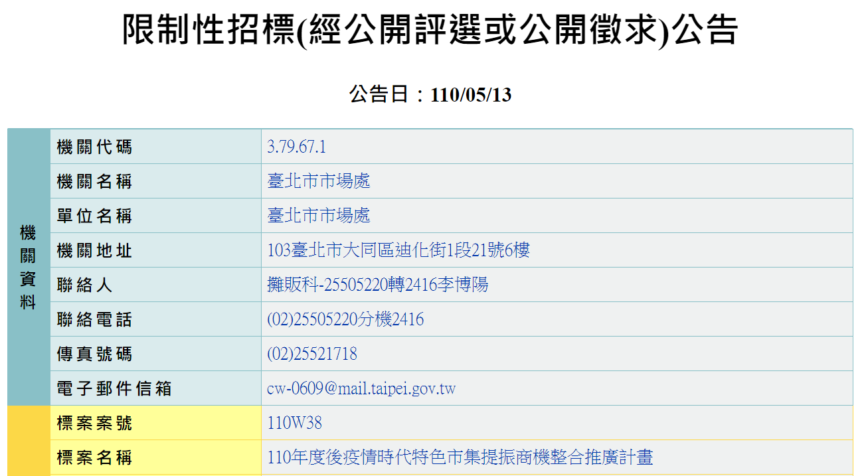This screenshot has height=476, width=868.
Task: Select phone (02)25505220分機2416
Action: (345, 319)
